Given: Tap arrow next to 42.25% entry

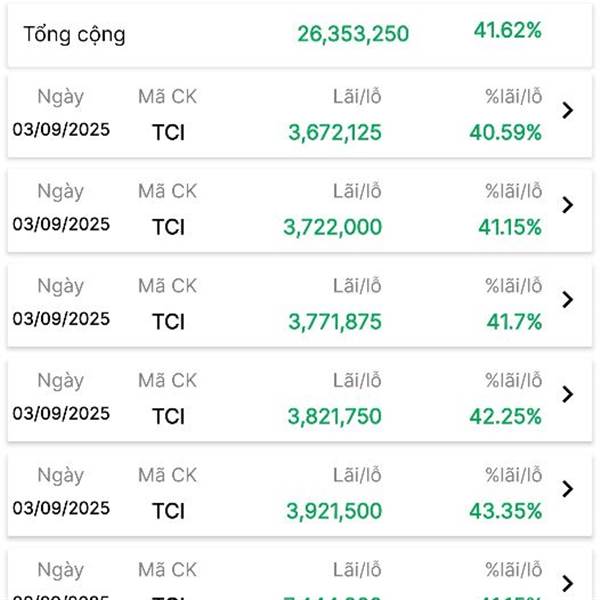Looking at the screenshot, I should coord(567,395).
